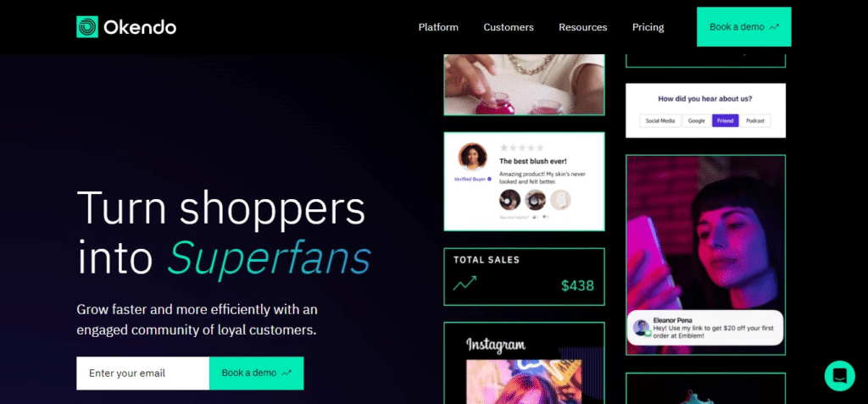
Task: Click the Total Sales trend arrow icon
Action: tap(465, 284)
